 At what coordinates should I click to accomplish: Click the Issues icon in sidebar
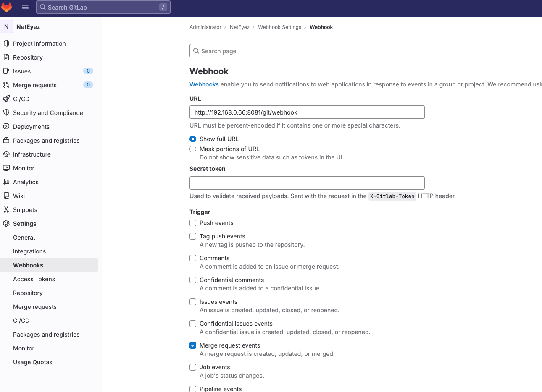coord(6,71)
